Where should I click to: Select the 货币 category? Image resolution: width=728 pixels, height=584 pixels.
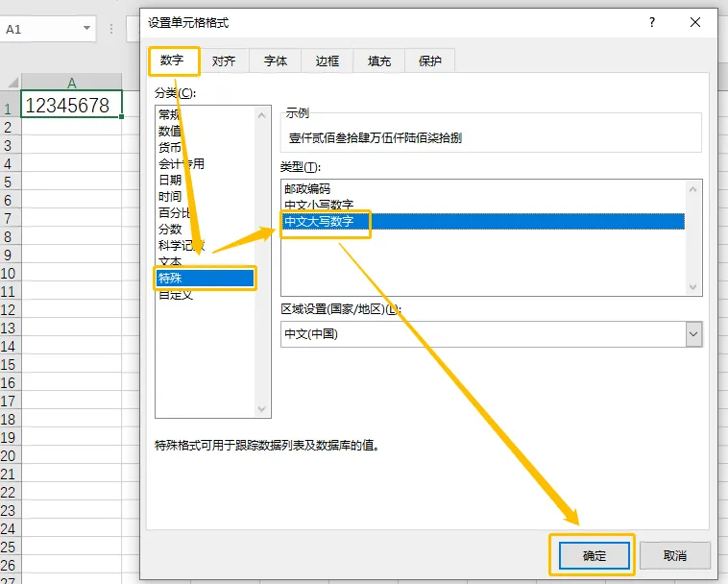[x=206, y=147]
